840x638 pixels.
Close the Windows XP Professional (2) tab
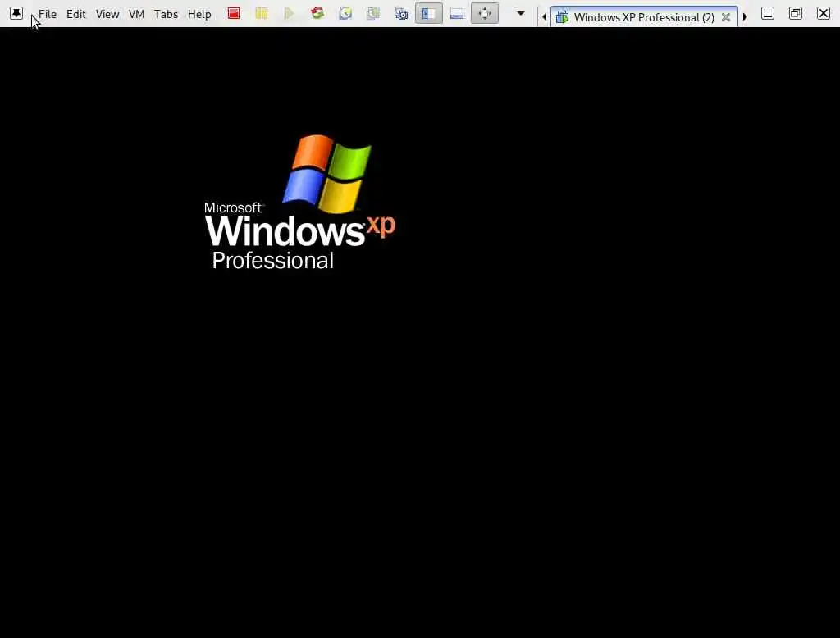tap(726, 17)
